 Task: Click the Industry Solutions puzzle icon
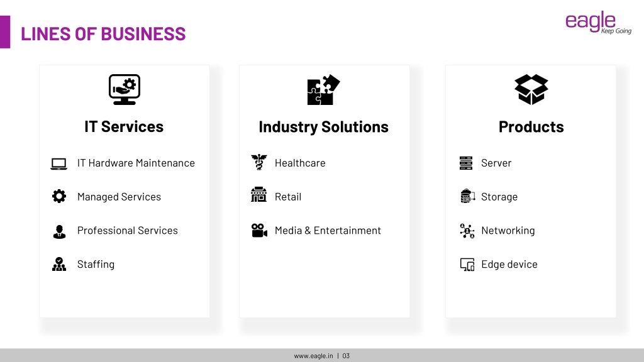point(324,89)
